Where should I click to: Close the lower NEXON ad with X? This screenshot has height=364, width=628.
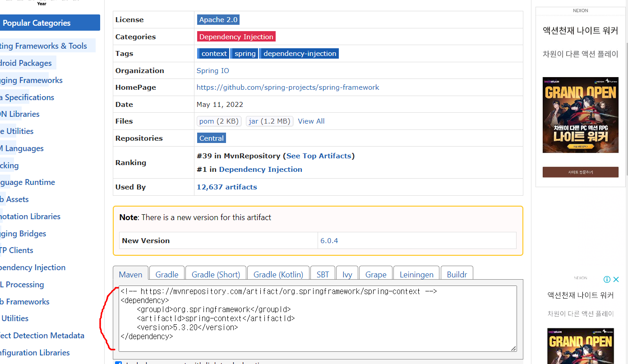pos(616,280)
